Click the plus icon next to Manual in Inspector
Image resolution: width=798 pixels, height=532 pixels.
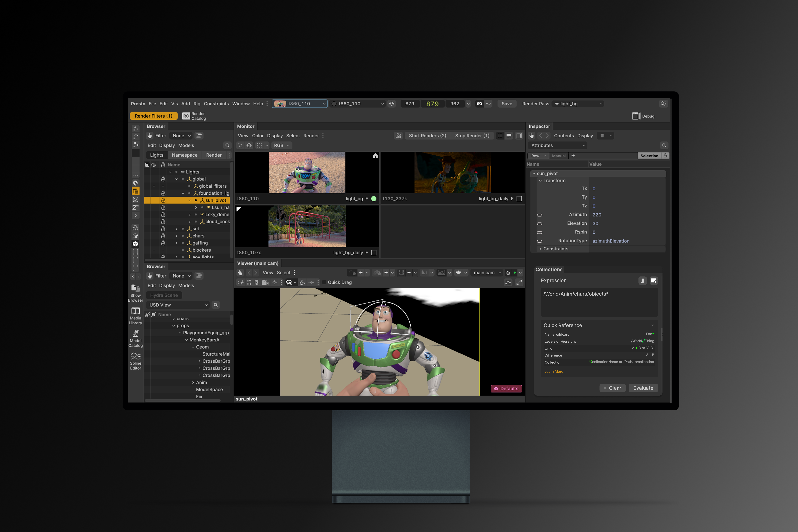[573, 156]
